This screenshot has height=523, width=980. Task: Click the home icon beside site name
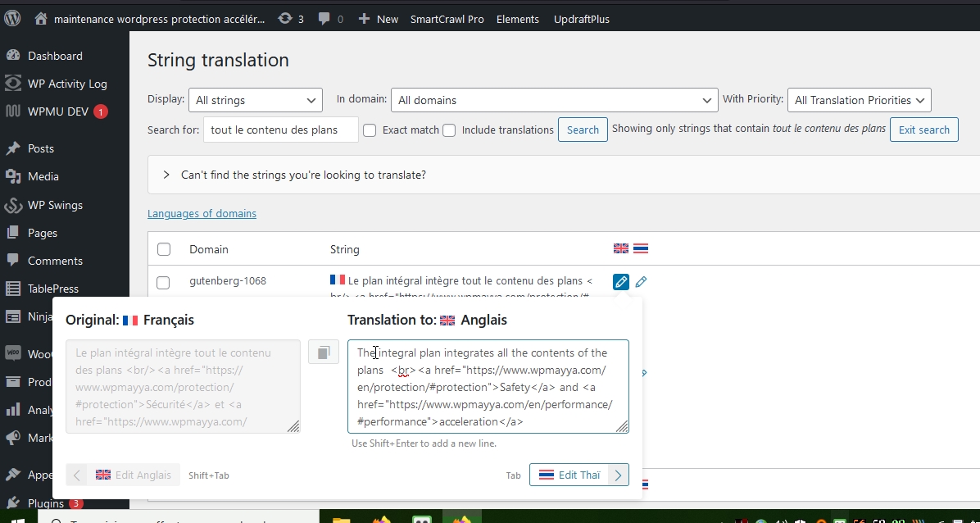tap(41, 18)
